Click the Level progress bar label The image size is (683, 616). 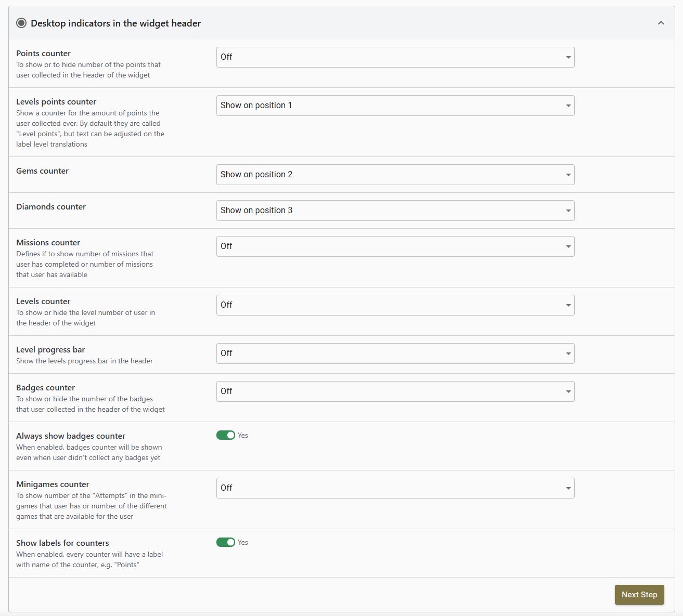coord(50,350)
